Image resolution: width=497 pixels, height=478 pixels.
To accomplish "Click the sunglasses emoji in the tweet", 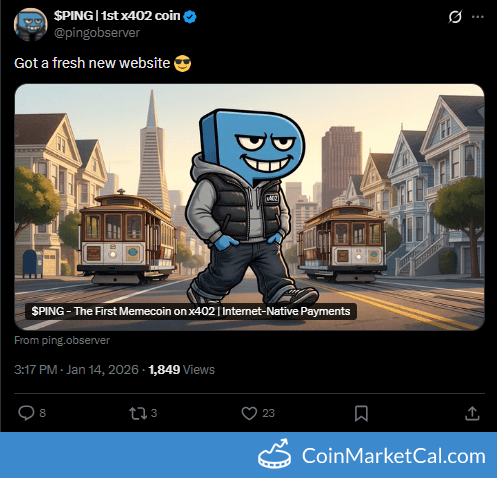I will (x=183, y=63).
